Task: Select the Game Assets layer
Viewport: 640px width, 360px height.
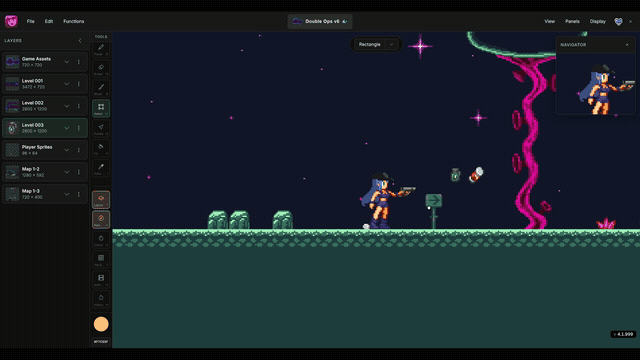Action: pos(45,62)
